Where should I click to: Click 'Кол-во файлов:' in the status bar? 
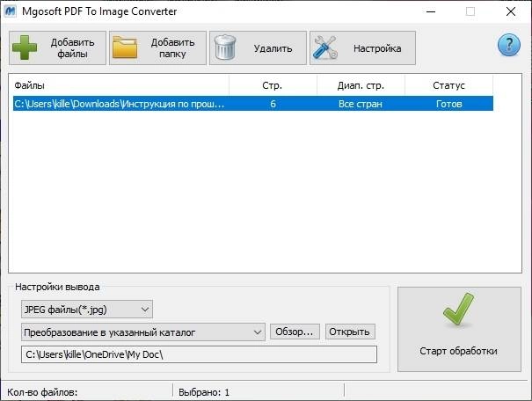coord(42,392)
